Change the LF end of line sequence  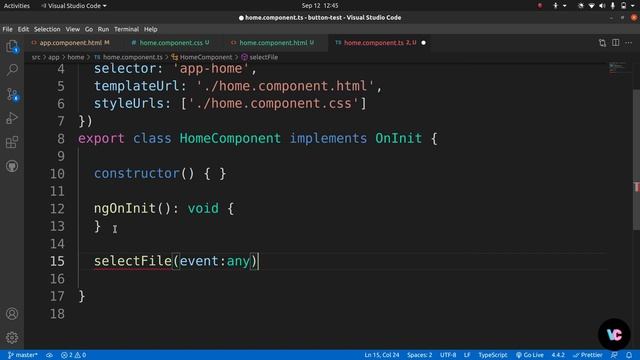467,355
